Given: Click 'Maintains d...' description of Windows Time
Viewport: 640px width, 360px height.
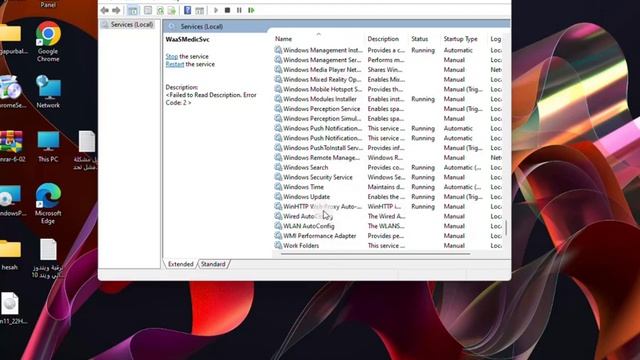Looking at the screenshot, I should click(386, 187).
